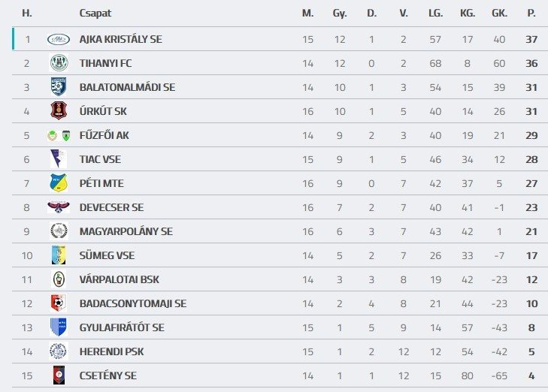This screenshot has width=548, height=392.
Task: Select the Péti MTE yellow crest
Action: point(59,183)
